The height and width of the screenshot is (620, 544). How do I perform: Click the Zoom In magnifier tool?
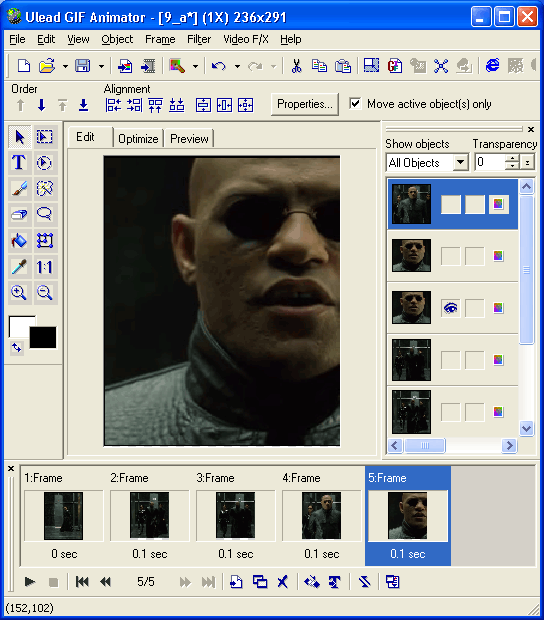click(19, 293)
